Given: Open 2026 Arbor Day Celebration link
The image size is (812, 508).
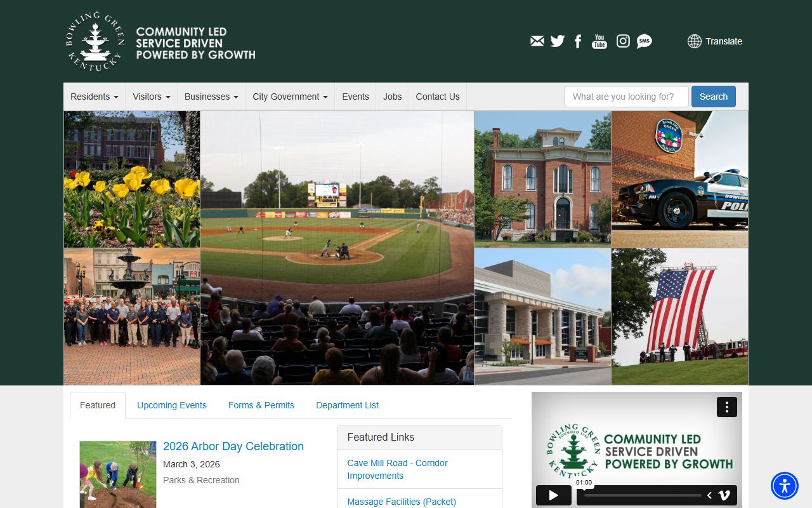Looking at the screenshot, I should tap(233, 446).
